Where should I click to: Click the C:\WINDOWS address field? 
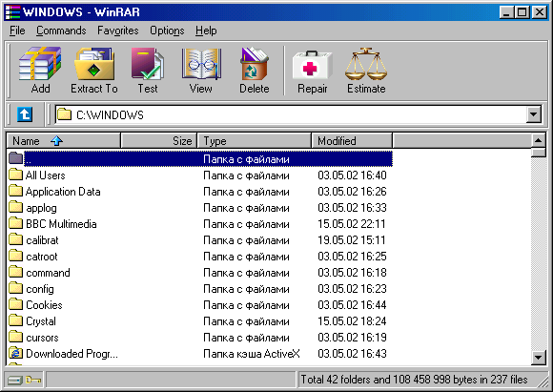291,114
